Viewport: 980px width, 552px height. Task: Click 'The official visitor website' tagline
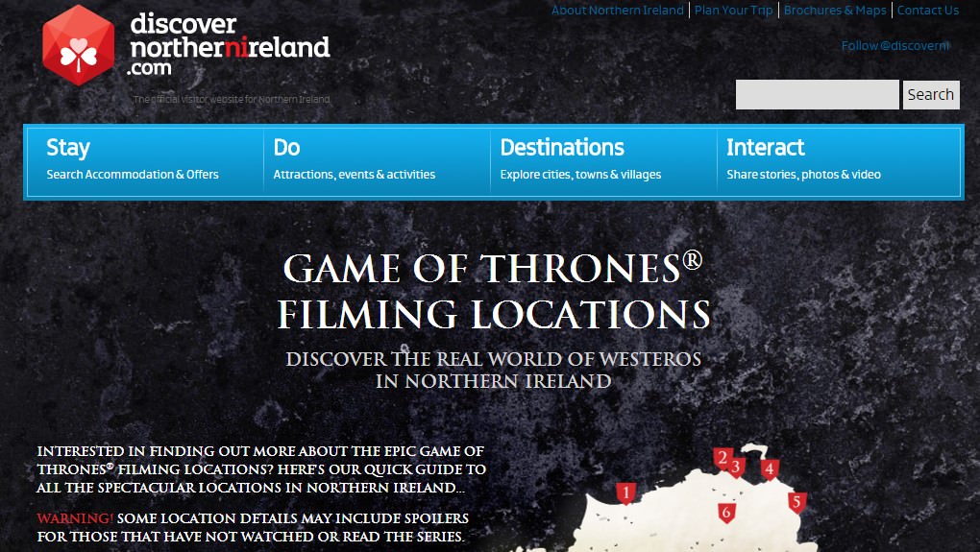click(x=232, y=99)
